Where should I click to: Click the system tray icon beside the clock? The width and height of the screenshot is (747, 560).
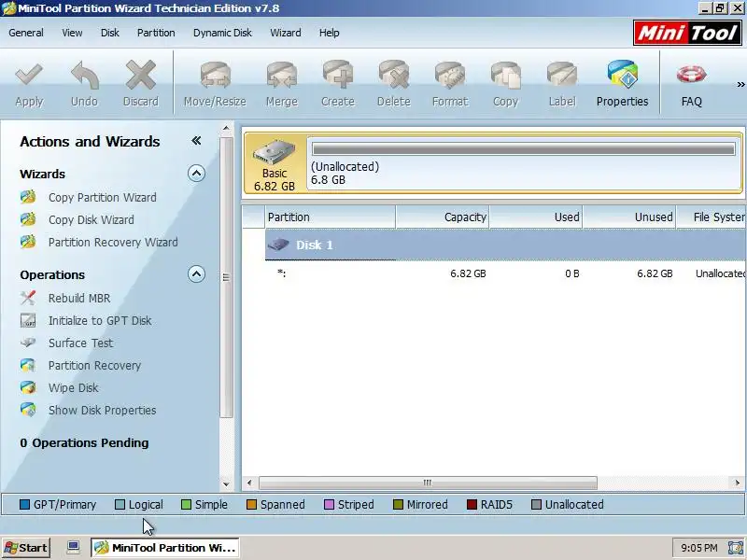[735, 548]
